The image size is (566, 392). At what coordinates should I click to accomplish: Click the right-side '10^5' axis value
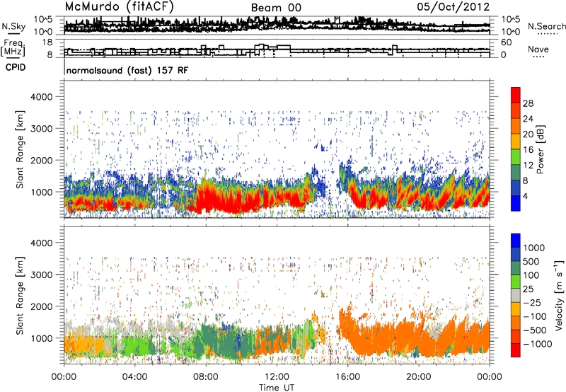[511, 20]
